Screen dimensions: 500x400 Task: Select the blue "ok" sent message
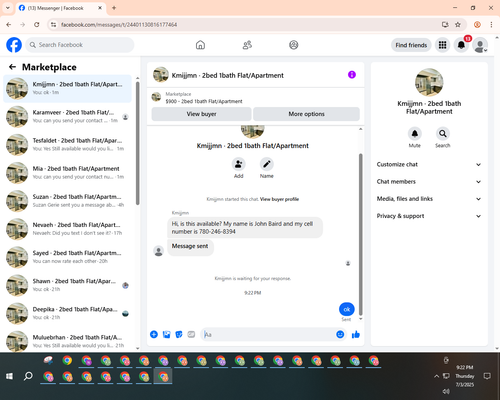[347, 309]
